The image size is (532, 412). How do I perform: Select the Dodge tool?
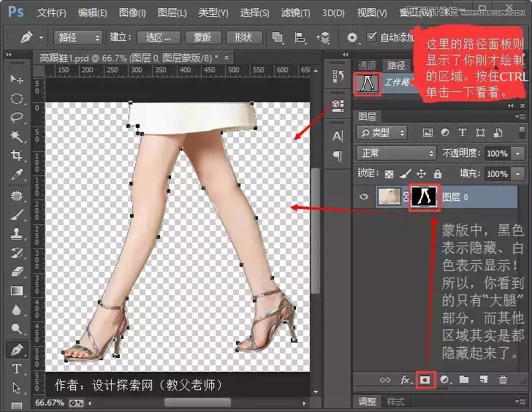coord(17,329)
